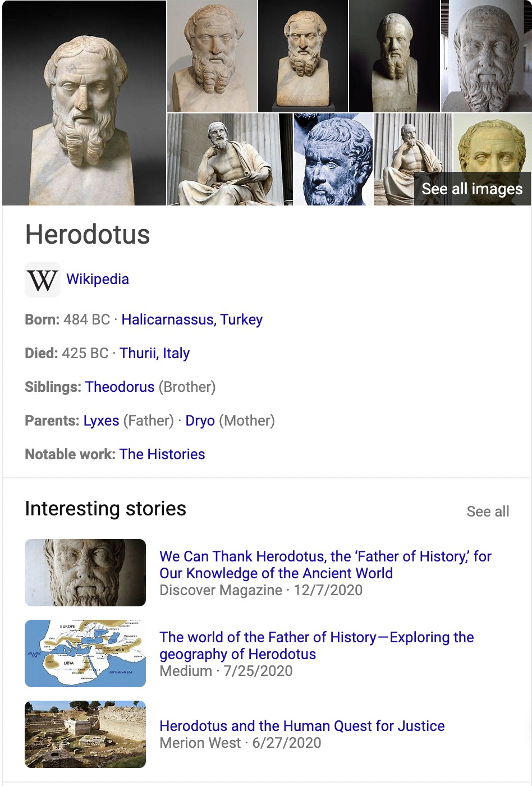Follow the Thurii, Italy link
The height and width of the screenshot is (786, 532).
point(154,353)
